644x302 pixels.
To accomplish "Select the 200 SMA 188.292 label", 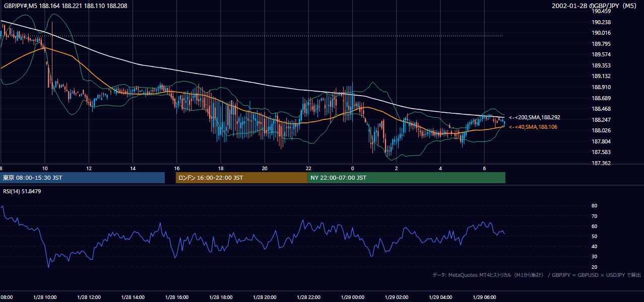I will 535,117.
